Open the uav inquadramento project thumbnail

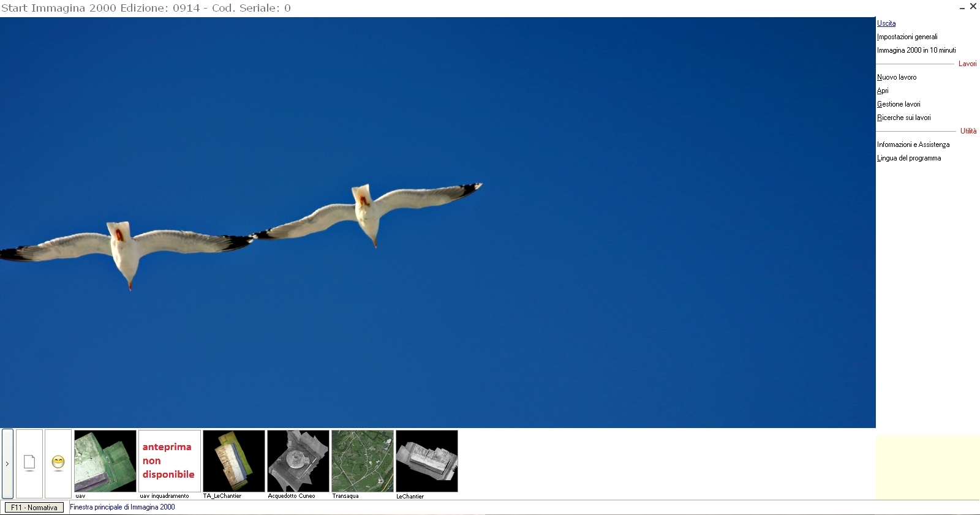point(170,461)
